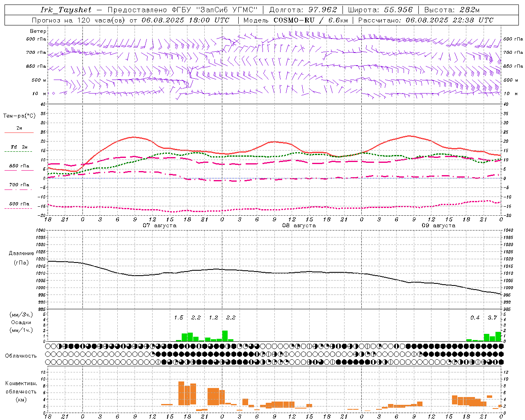Click the '1040' top label on the left pressure axis
The width and height of the screenshot is (525, 420).
coord(41,231)
